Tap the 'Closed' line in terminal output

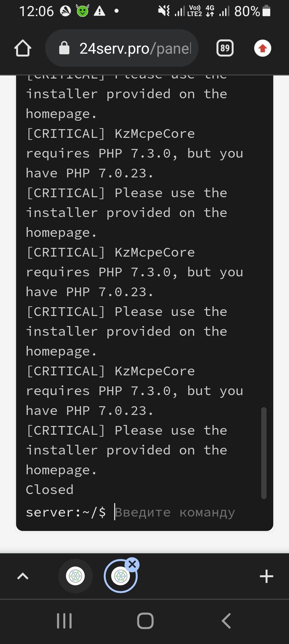pos(50,490)
